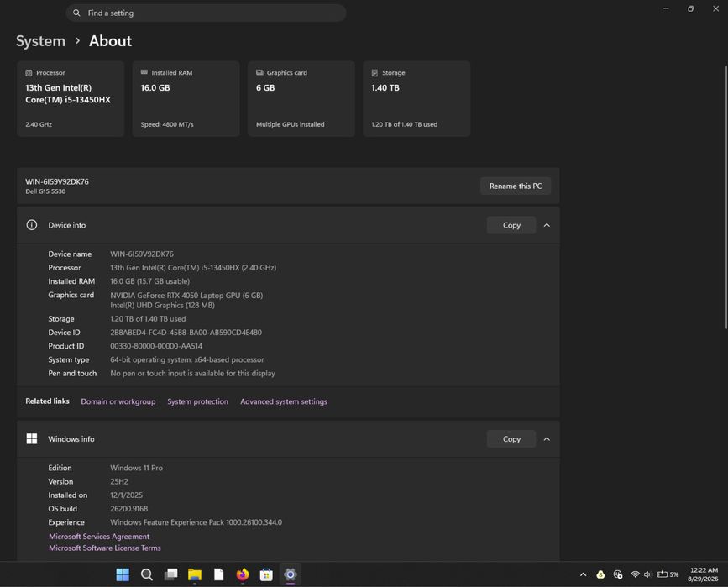728x587 pixels.
Task: Select the Dell G15 5530 model text
Action: (45, 191)
